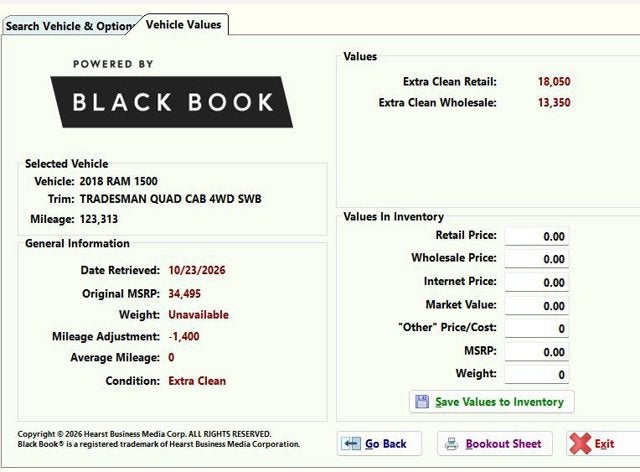Click the floppy disk save icon

pyautogui.click(x=422, y=402)
